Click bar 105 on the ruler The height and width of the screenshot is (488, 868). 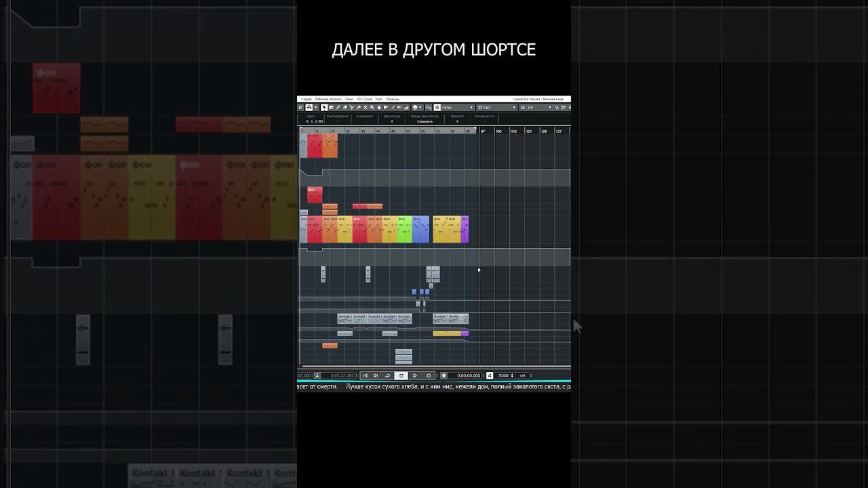499,131
